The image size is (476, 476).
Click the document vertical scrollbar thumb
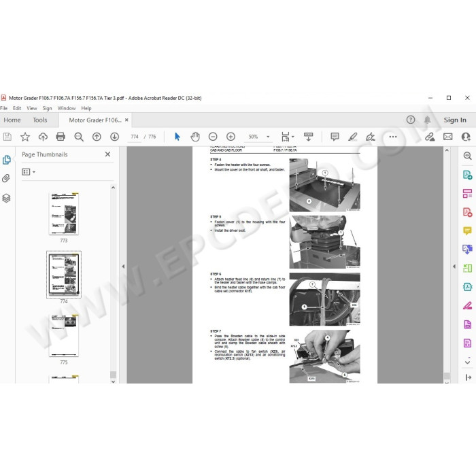[x=447, y=376]
